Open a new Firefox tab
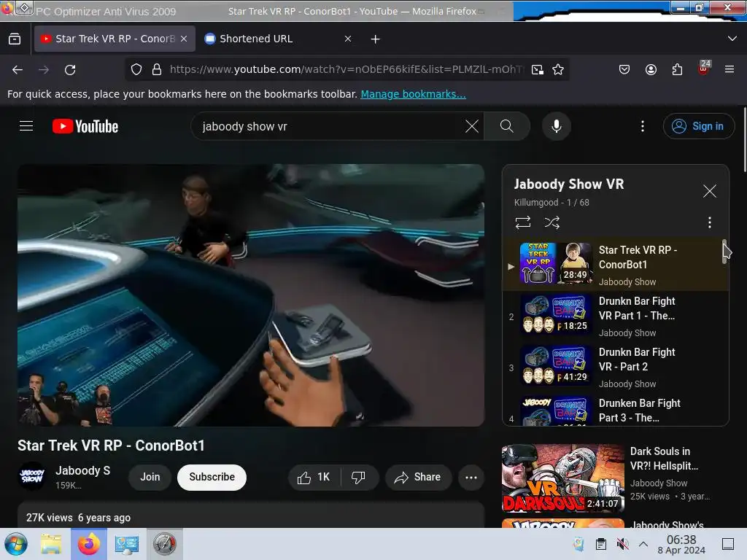This screenshot has height=560, width=747. point(376,39)
